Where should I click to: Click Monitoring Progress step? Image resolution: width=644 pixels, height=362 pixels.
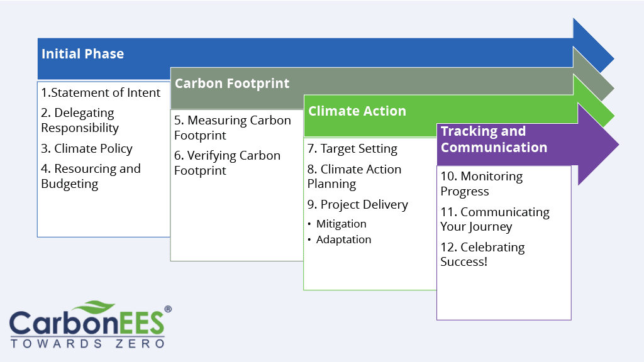click(x=481, y=184)
